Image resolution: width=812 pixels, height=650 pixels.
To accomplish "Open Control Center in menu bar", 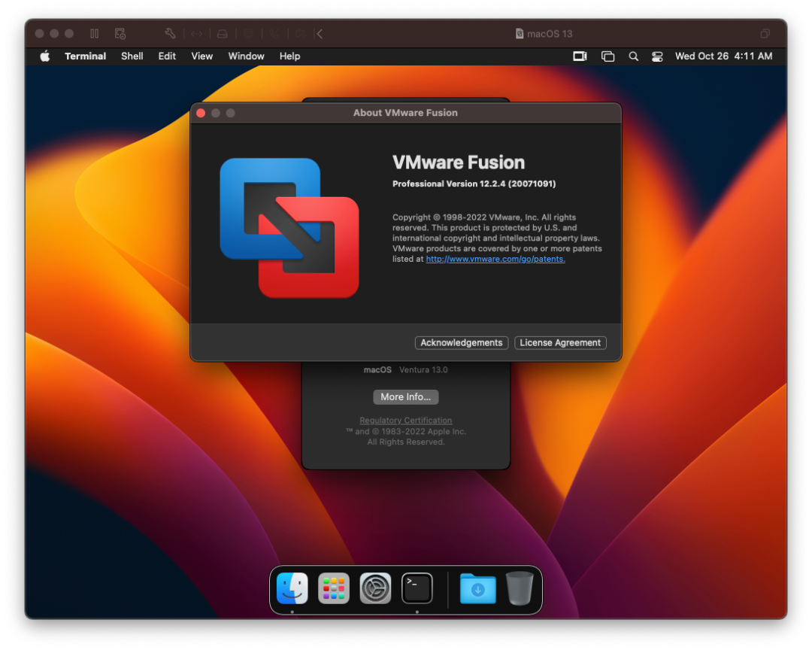I will [x=657, y=56].
